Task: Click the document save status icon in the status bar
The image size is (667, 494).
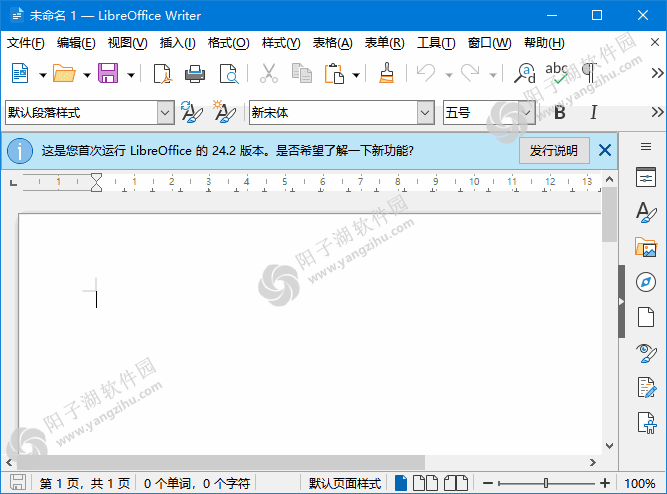Action: coord(18,483)
